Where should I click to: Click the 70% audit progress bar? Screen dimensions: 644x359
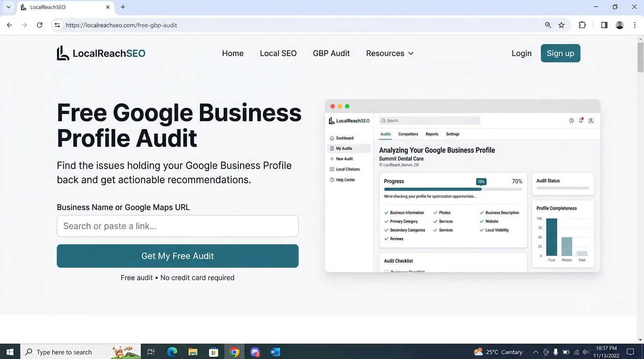click(x=453, y=189)
